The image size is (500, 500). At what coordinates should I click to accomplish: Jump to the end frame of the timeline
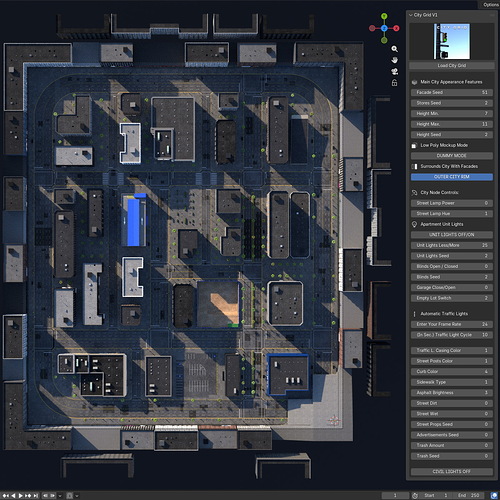pyautogui.click(x=36, y=496)
